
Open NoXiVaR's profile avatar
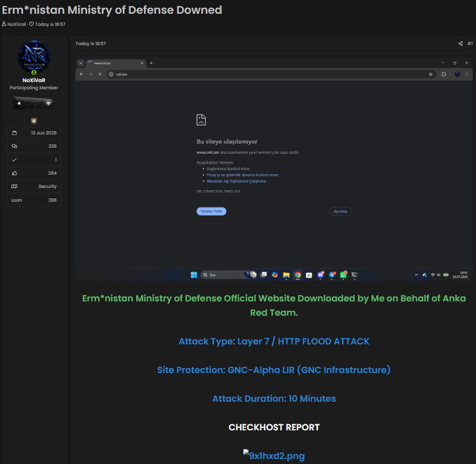[x=34, y=57]
